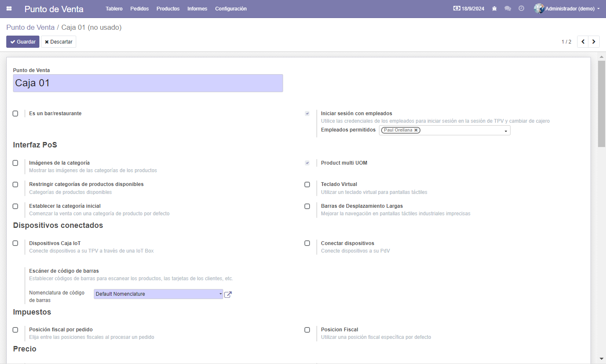Image resolution: width=606 pixels, height=364 pixels.
Task: Open the conversations chat icon
Action: (x=508, y=9)
